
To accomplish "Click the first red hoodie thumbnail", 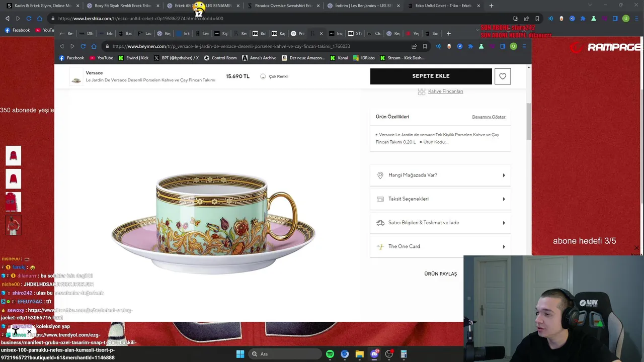I will (x=14, y=156).
